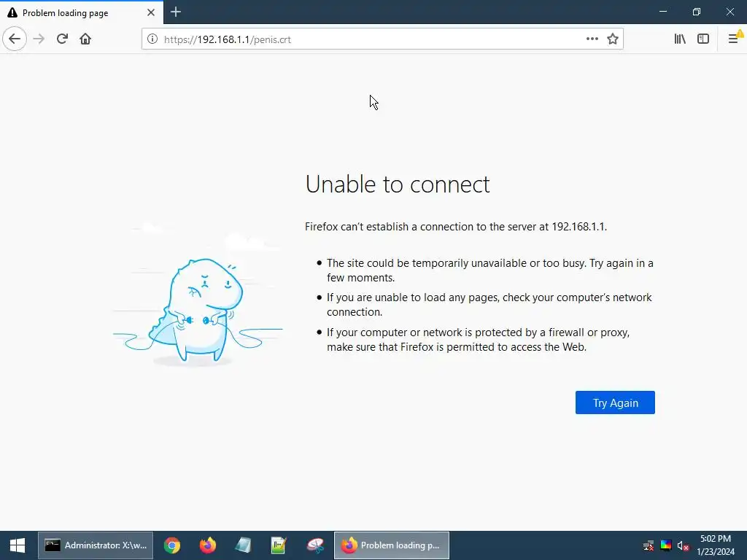Click the text about checking network connection
The width and height of the screenshot is (747, 560).
pyautogui.click(x=489, y=304)
